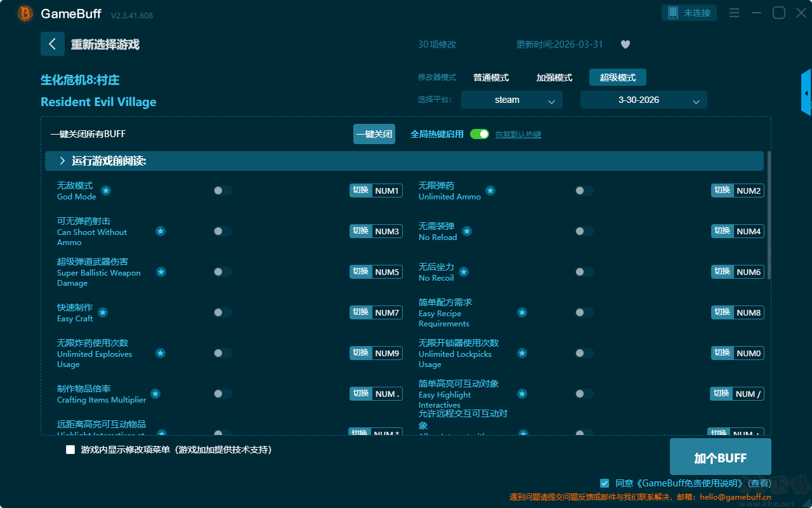
Task: Toggle Easy Highlight Interactives switch
Action: [584, 394]
